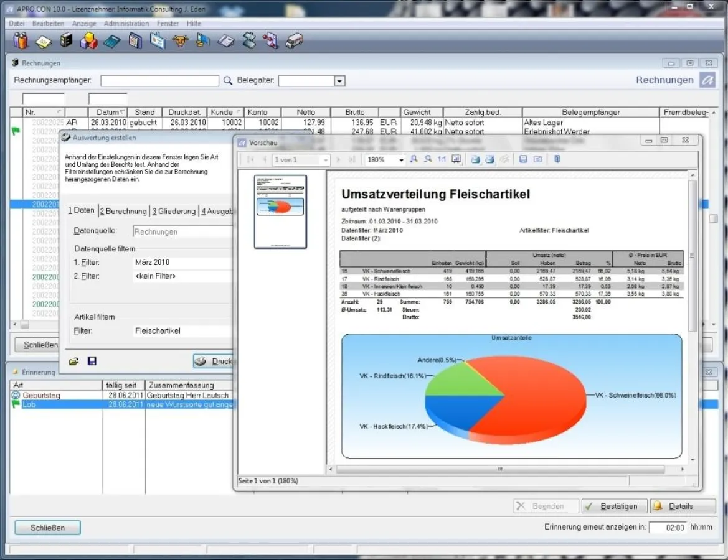This screenshot has width=728, height=560.
Task: Click the delivery van toolbar icon
Action: pyautogui.click(x=294, y=42)
